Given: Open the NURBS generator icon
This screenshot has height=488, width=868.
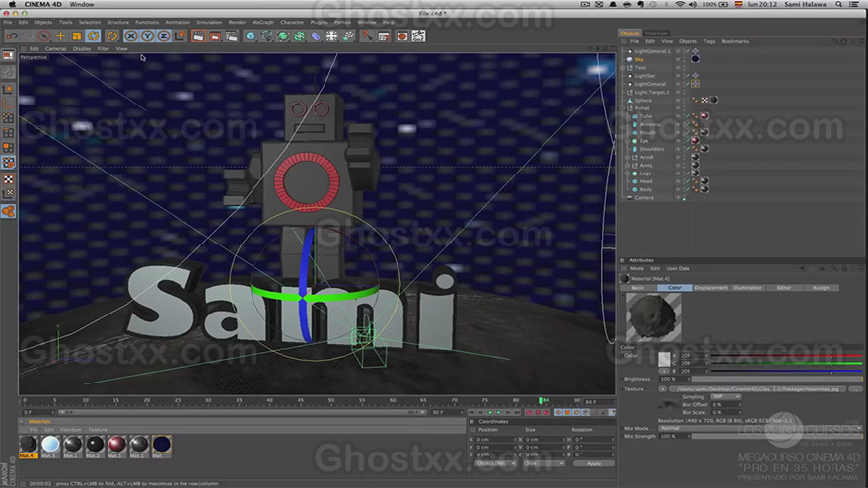Looking at the screenshot, I should (283, 35).
